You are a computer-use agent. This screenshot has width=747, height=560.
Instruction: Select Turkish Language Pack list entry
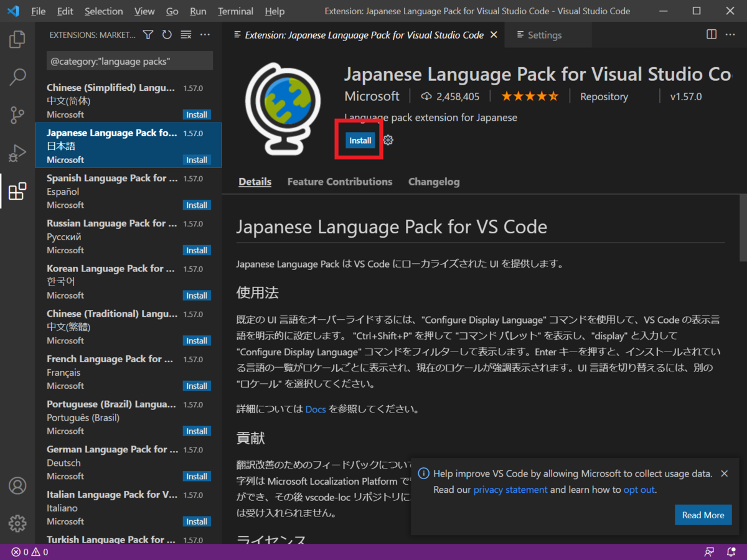[128, 538]
